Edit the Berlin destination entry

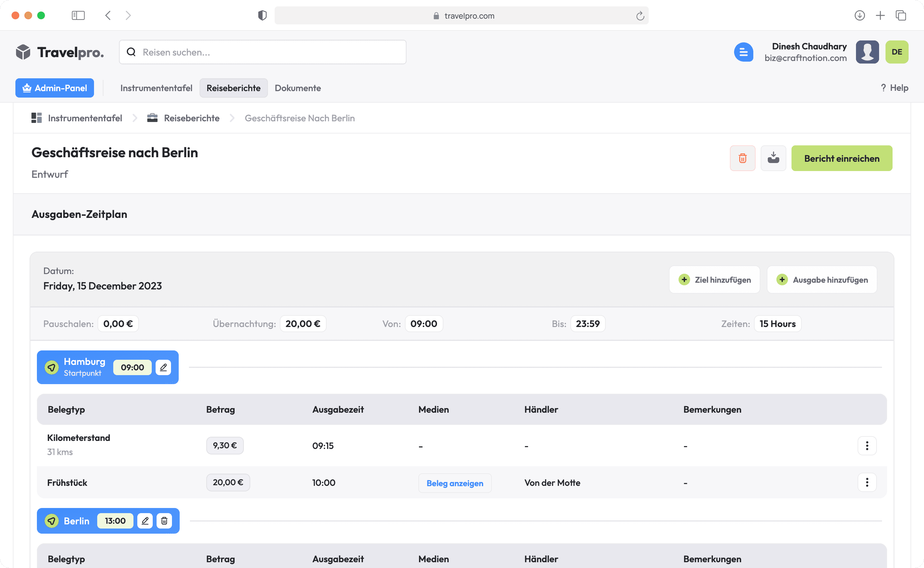pos(145,521)
